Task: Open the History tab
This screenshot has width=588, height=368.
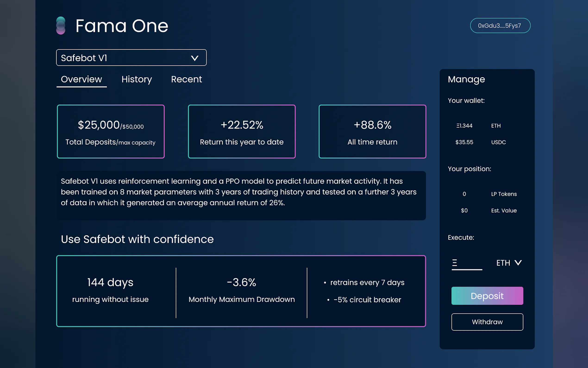Action: tap(137, 79)
